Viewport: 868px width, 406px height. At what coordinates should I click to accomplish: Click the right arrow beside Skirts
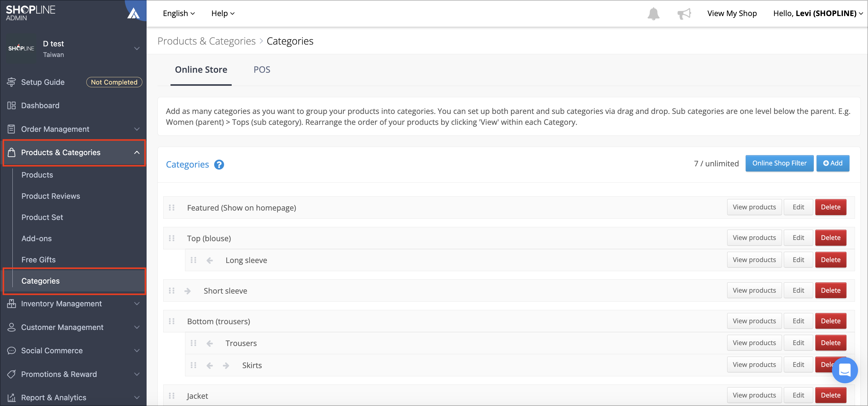click(226, 365)
